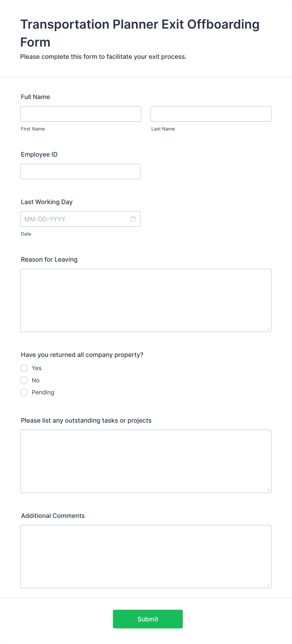This screenshot has width=292, height=644.
Task: Click the outstanding tasks textarea resize grip
Action: click(x=268, y=490)
